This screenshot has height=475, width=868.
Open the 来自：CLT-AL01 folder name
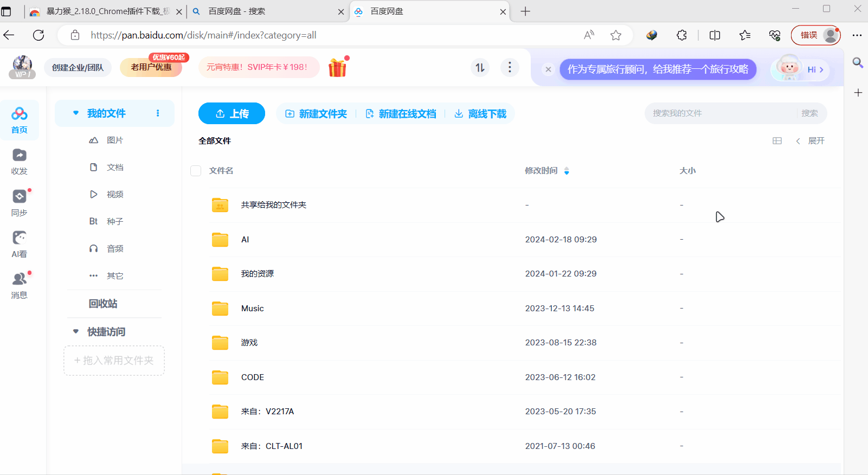272,446
